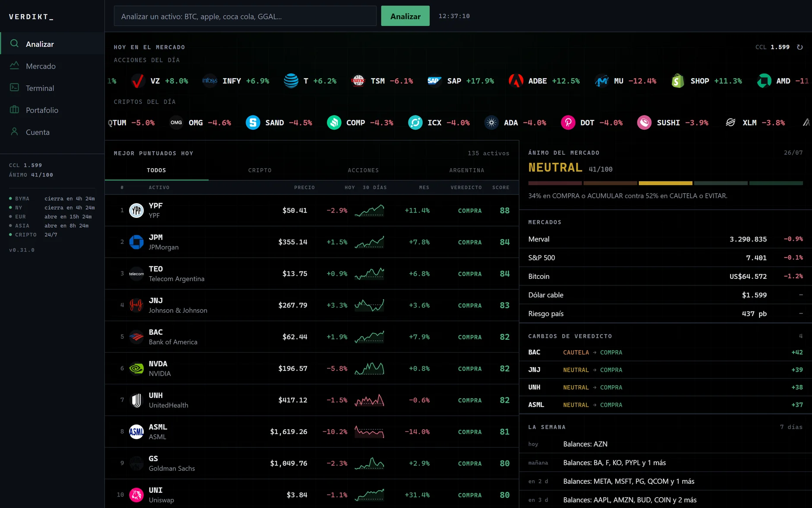The height and width of the screenshot is (508, 812).
Task: Switch to the CRIPTO tab
Action: (x=260, y=170)
